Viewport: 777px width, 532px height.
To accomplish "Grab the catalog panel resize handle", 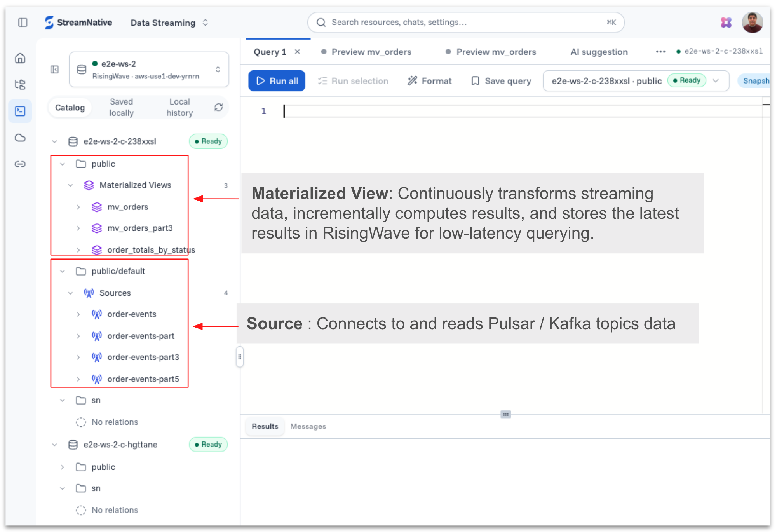I will click(240, 357).
